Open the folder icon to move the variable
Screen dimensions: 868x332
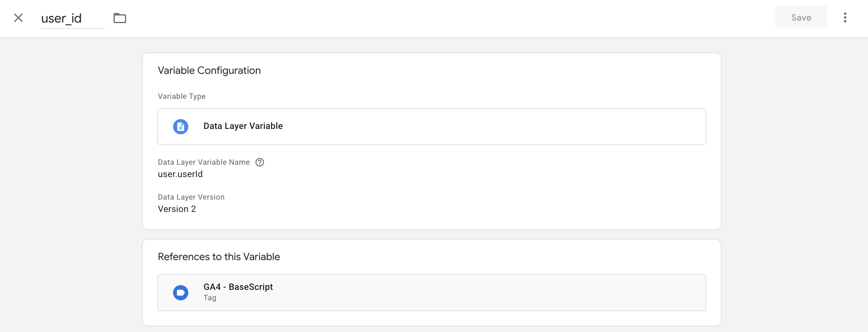click(120, 18)
